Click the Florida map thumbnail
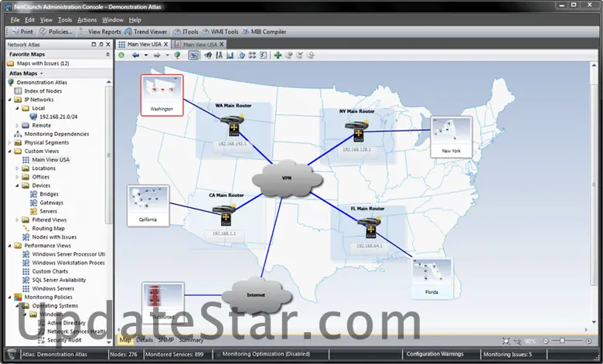Image resolution: width=603 pixels, height=364 pixels. click(x=432, y=278)
